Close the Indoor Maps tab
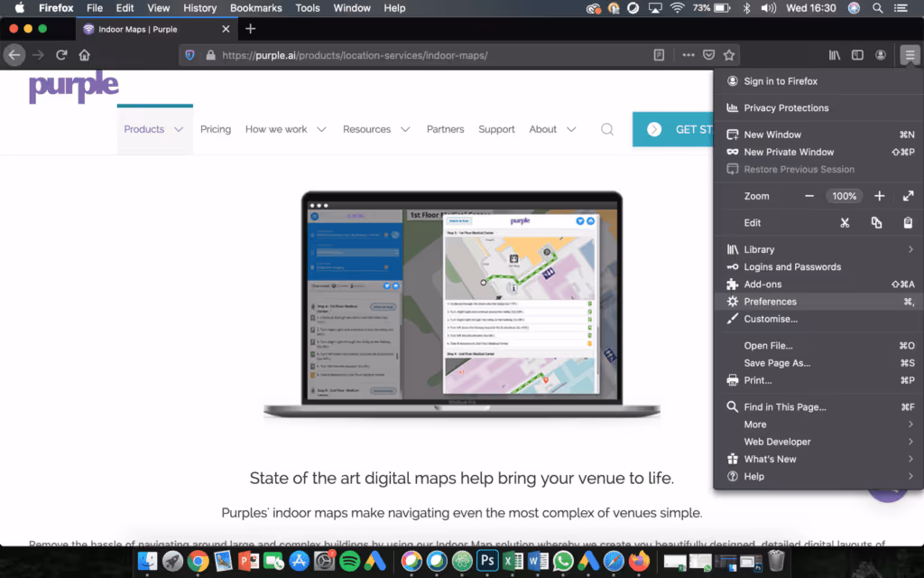Image resolution: width=924 pixels, height=578 pixels. [226, 29]
